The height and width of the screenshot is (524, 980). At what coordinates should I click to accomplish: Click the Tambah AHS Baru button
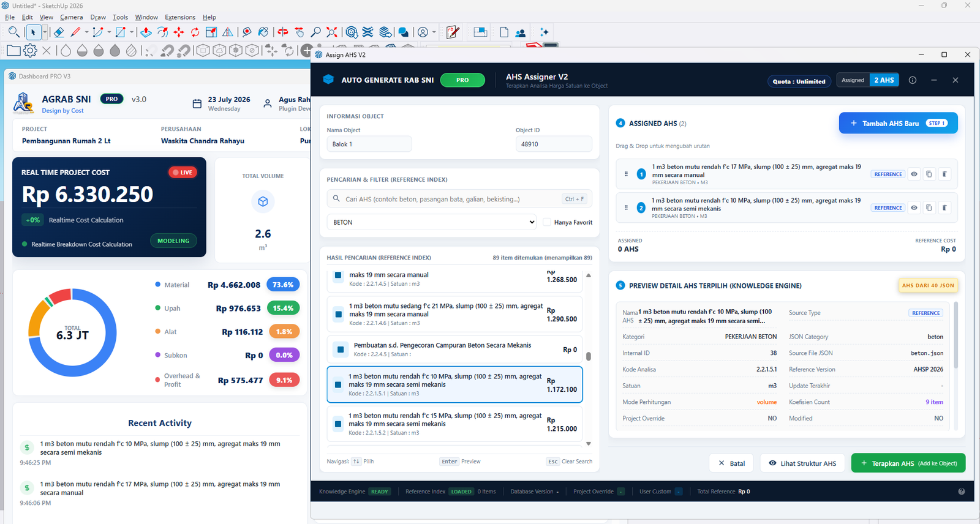click(x=898, y=123)
